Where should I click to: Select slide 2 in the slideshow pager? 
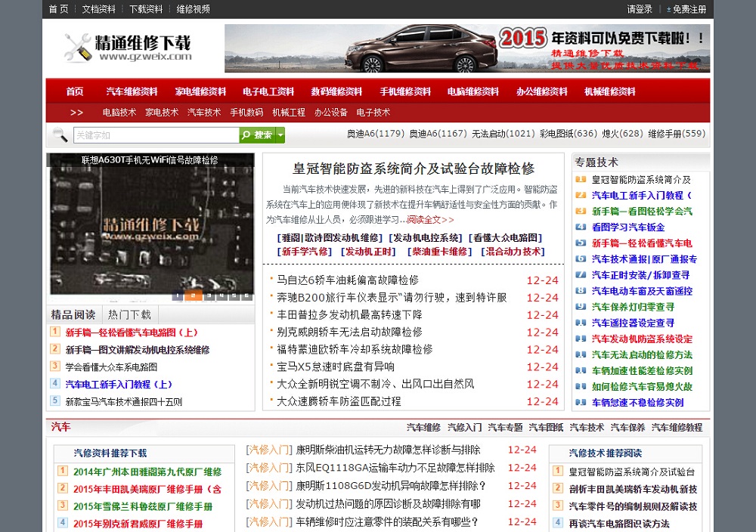(x=193, y=295)
